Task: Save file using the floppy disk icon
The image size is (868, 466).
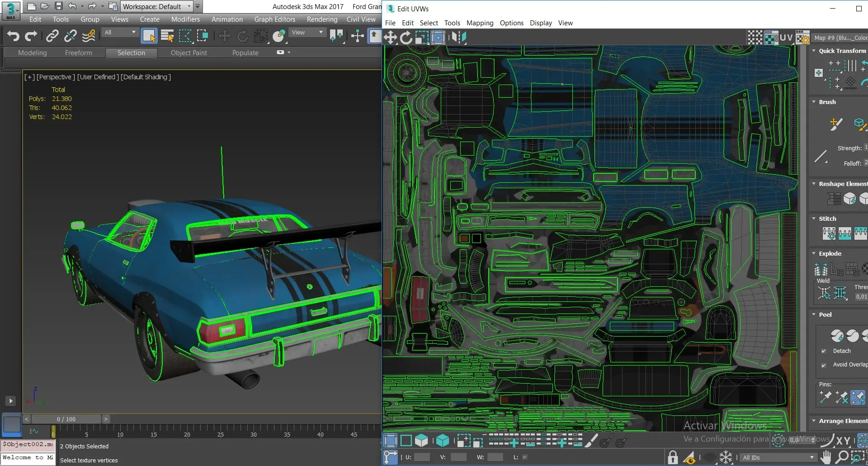Action: point(58,6)
